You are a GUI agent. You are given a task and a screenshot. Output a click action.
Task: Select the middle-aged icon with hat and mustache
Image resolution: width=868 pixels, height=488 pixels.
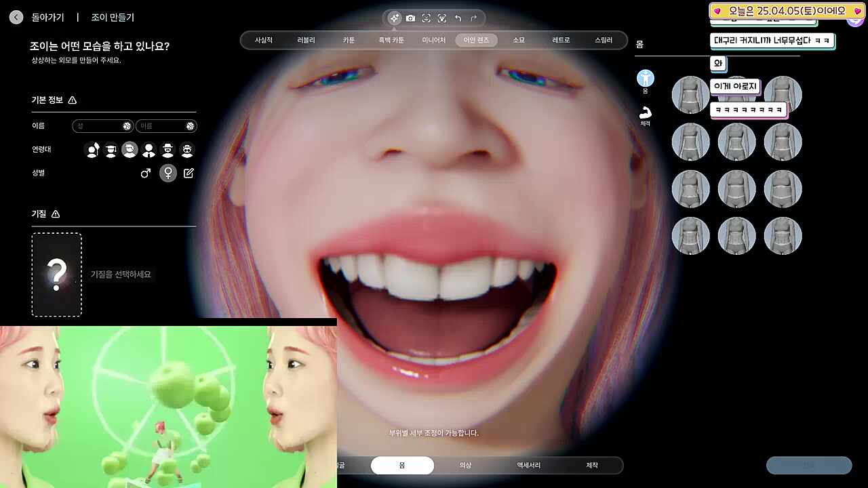click(x=167, y=150)
